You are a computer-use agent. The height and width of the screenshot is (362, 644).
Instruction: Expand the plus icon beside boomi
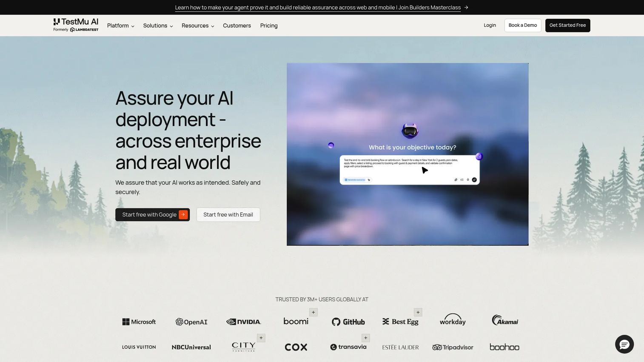[313, 312]
